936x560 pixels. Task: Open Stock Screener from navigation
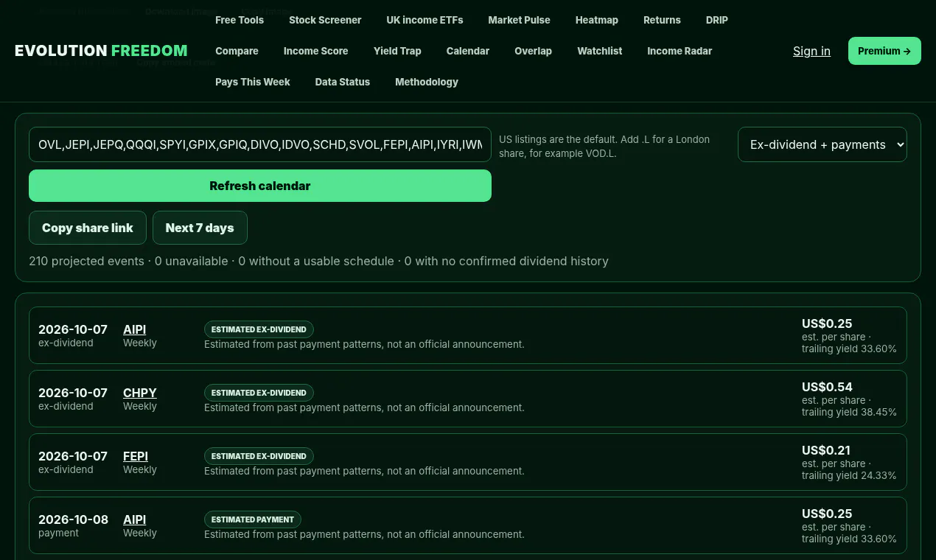click(x=325, y=20)
